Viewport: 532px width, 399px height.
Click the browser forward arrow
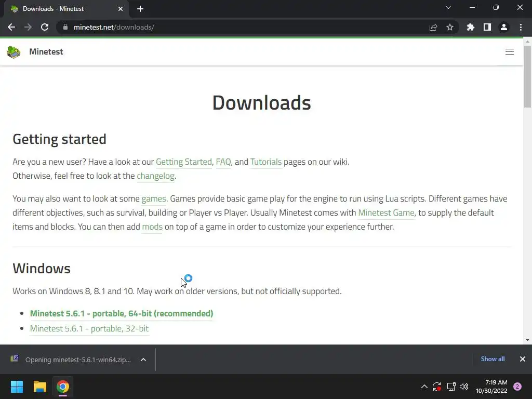coord(28,27)
